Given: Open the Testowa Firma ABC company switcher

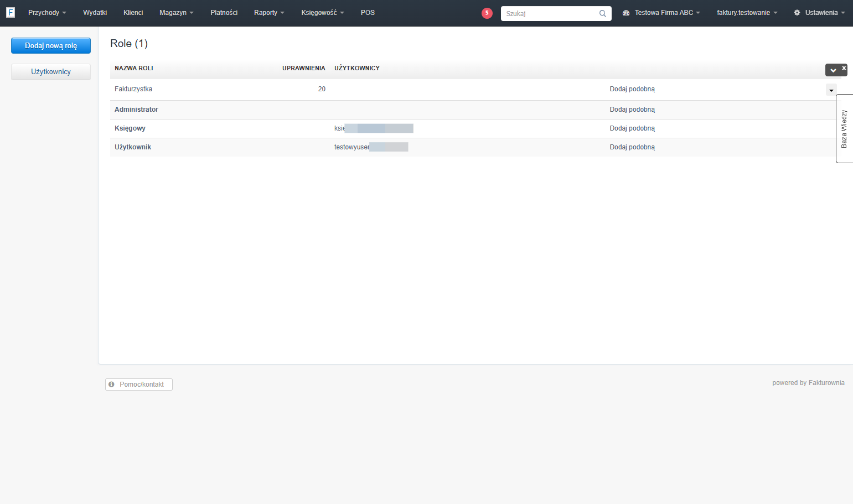Looking at the screenshot, I should coord(661,13).
